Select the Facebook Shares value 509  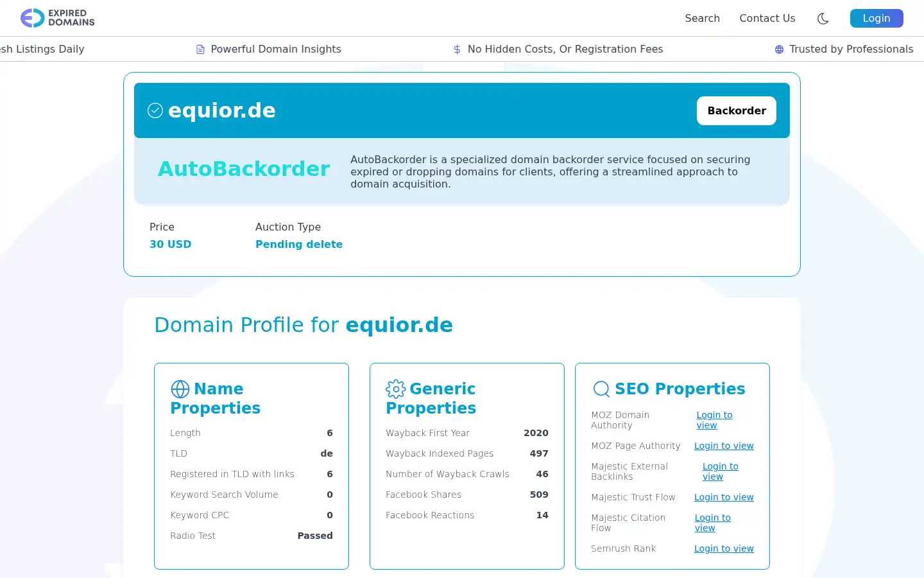[x=539, y=495]
